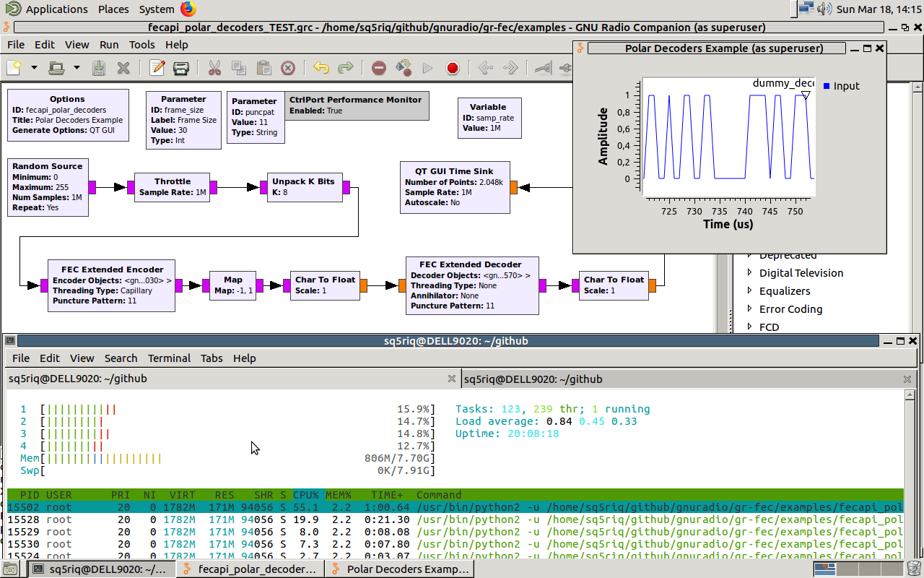Kill the running flow graph
Image resolution: width=924 pixels, height=578 pixels.
453,68
